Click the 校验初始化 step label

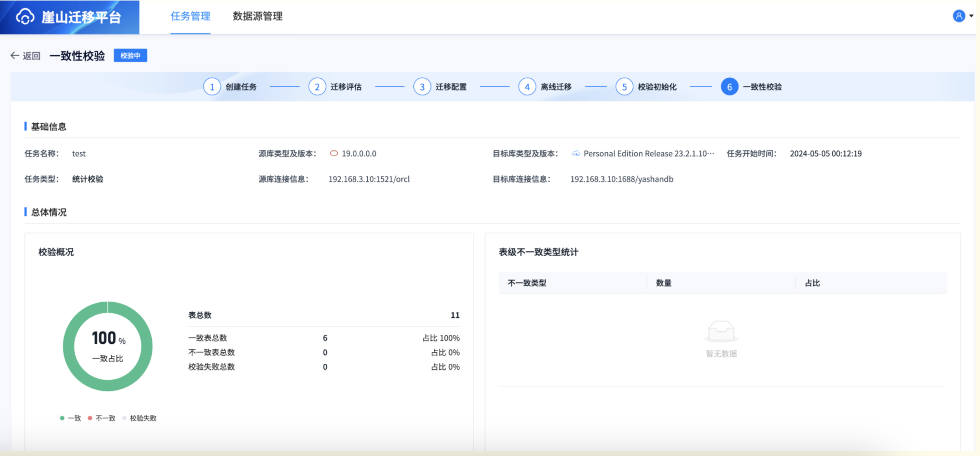(657, 87)
